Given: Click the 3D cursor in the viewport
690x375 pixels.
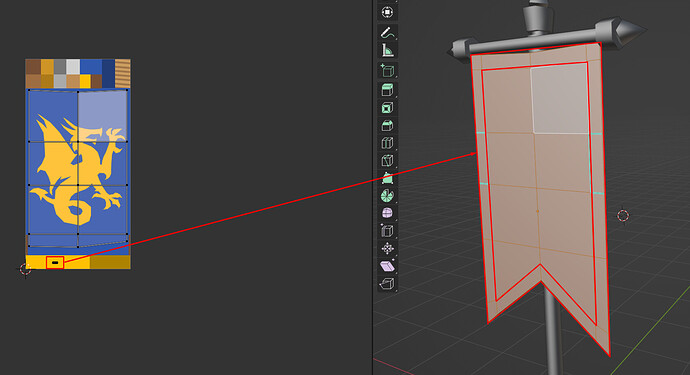Looking at the screenshot, I should [623, 216].
